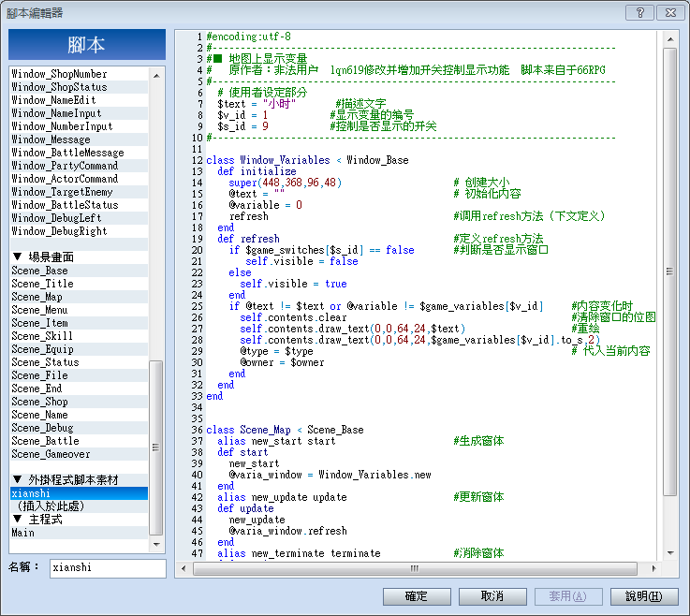690x616 pixels.
Task: Select Window_NameEdit script
Action: pyautogui.click(x=80, y=100)
